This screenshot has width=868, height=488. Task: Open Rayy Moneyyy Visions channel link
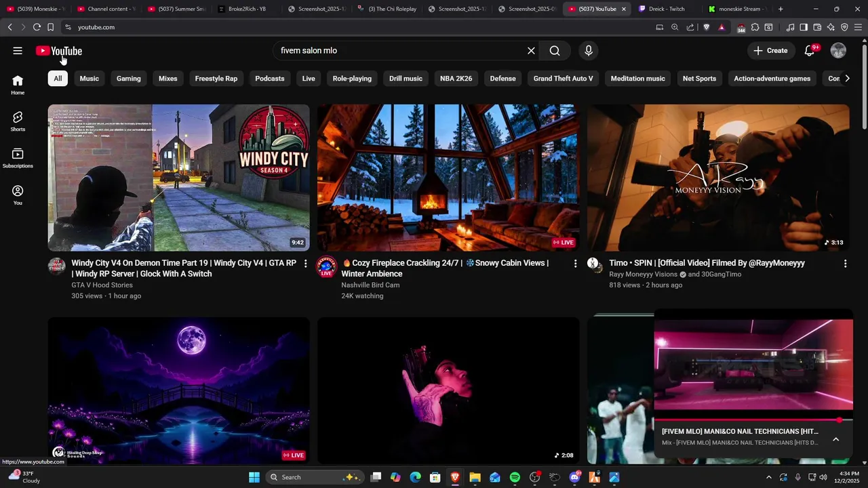[x=643, y=274]
